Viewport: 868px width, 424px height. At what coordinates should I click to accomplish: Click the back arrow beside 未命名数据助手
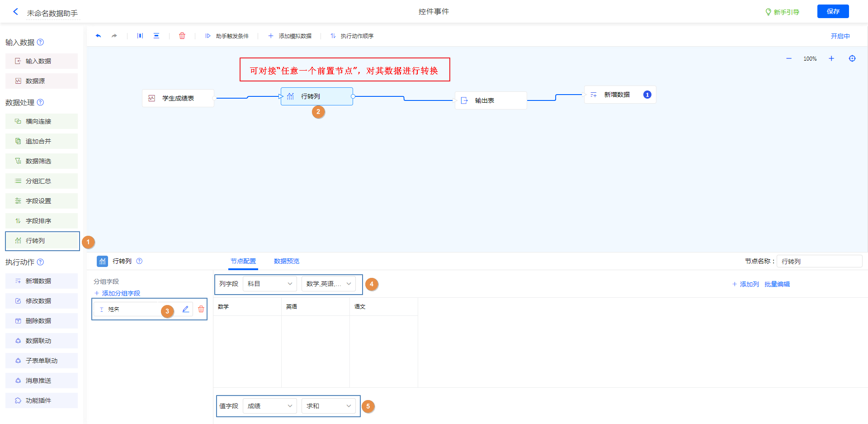(16, 12)
